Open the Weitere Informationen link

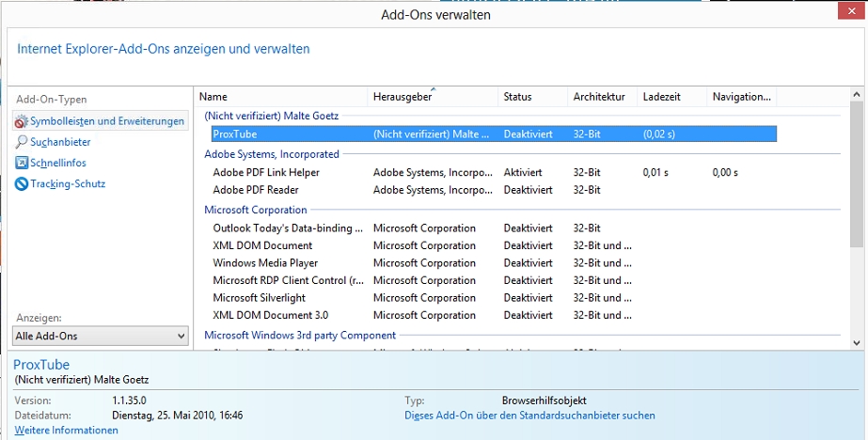point(67,430)
